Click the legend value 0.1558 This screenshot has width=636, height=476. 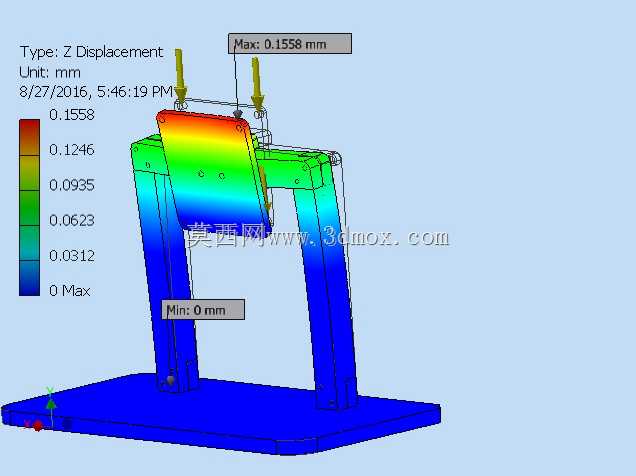pyautogui.click(x=72, y=115)
